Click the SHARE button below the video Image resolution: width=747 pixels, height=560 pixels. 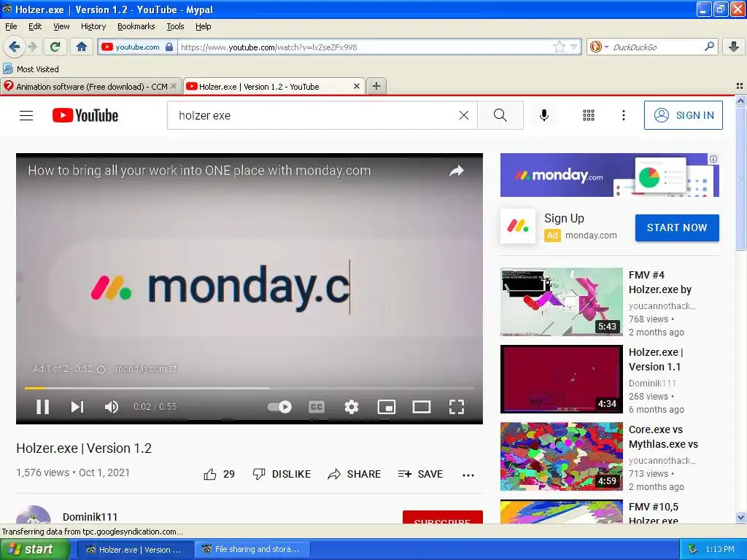[x=354, y=474]
